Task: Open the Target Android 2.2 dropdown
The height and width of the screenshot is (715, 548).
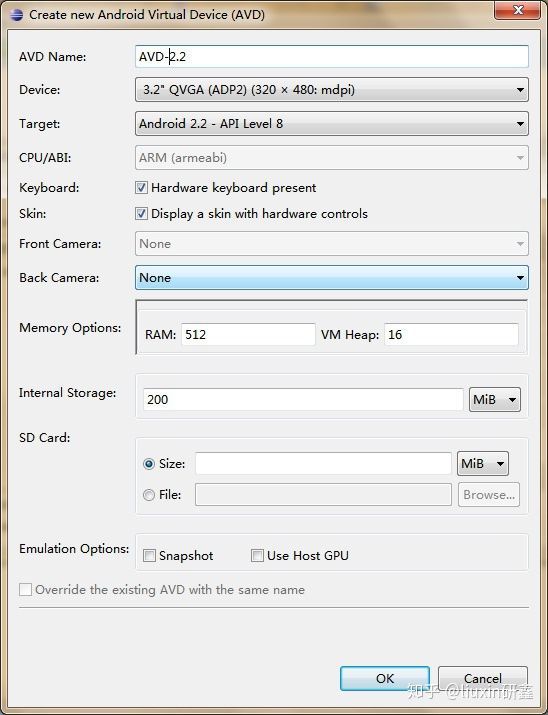Action: point(332,124)
